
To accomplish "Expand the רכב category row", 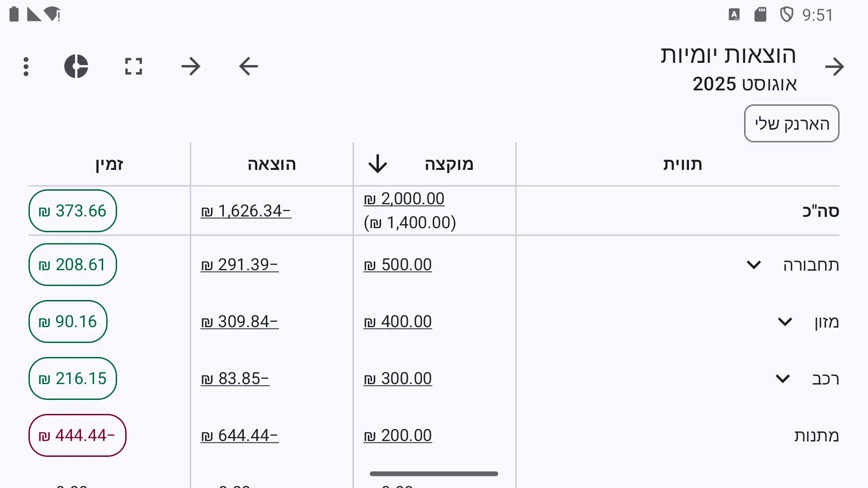I will [x=783, y=379].
